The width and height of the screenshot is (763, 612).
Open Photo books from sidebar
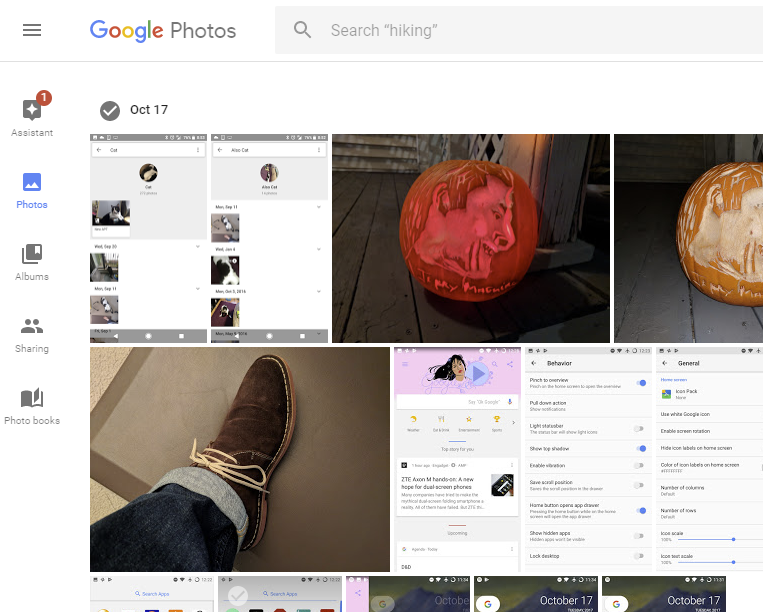click(x=32, y=406)
